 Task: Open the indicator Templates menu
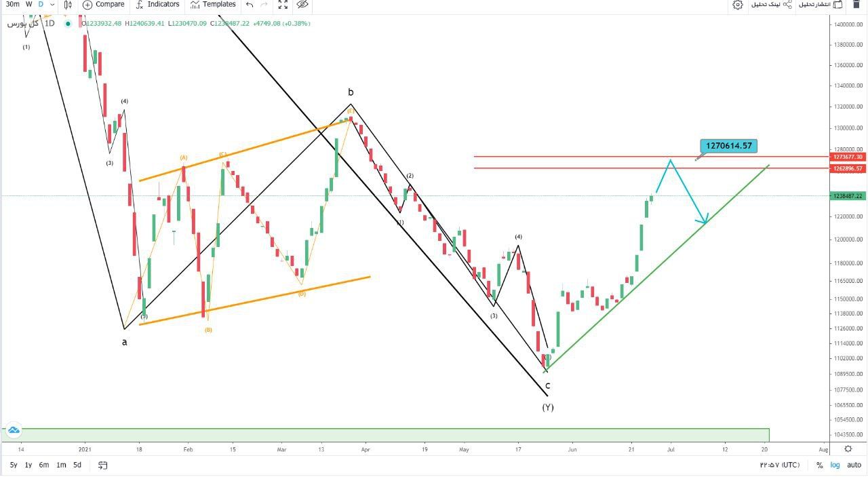coord(213,5)
